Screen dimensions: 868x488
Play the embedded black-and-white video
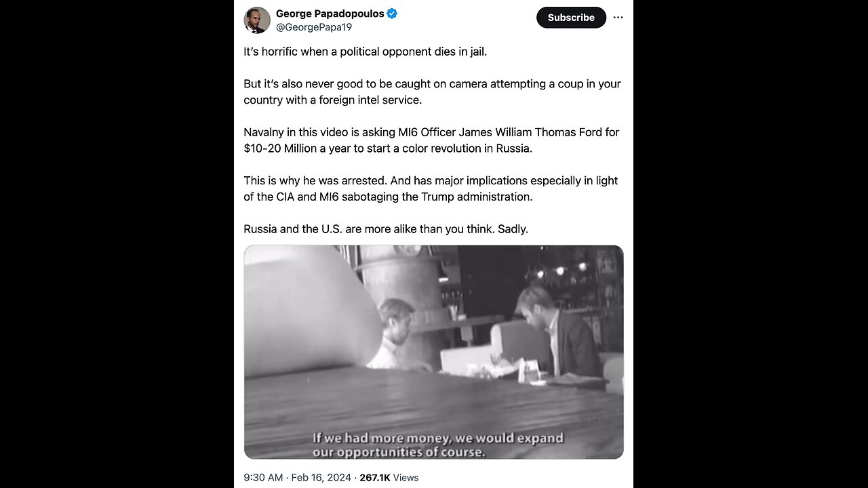[x=433, y=352]
